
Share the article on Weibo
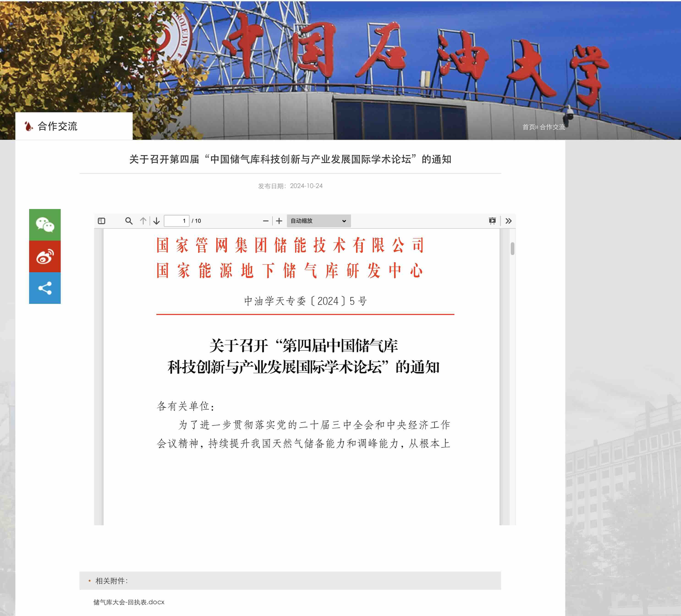pyautogui.click(x=45, y=256)
